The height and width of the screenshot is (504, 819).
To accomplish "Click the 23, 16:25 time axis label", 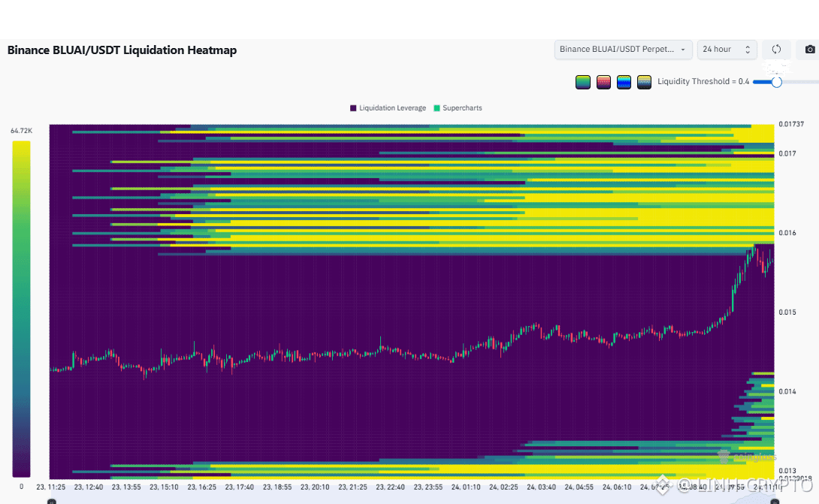I will (x=201, y=487).
